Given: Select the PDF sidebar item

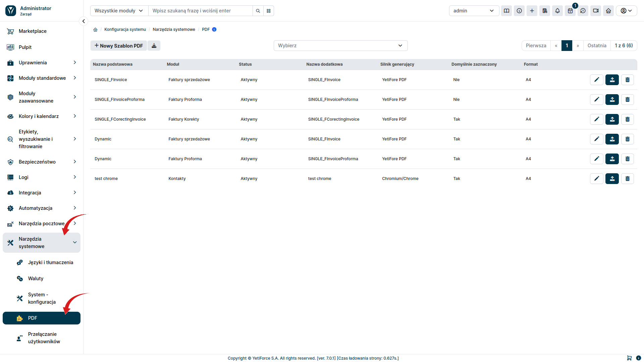Looking at the screenshot, I should (42, 318).
